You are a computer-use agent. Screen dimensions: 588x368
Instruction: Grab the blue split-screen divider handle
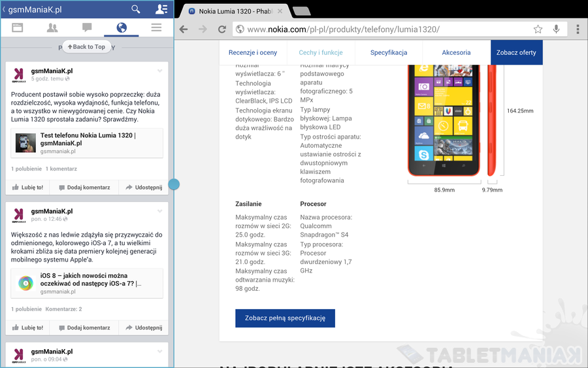click(174, 184)
